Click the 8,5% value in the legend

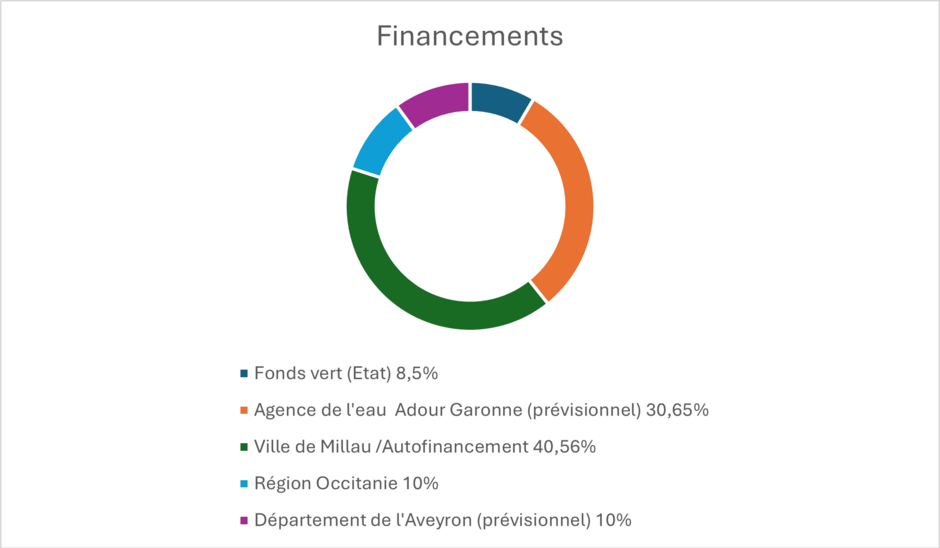417,373
